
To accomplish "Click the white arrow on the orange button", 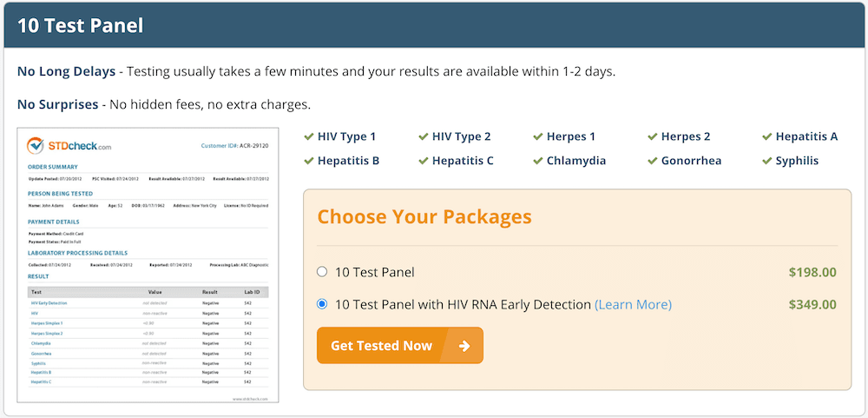I will pos(464,346).
